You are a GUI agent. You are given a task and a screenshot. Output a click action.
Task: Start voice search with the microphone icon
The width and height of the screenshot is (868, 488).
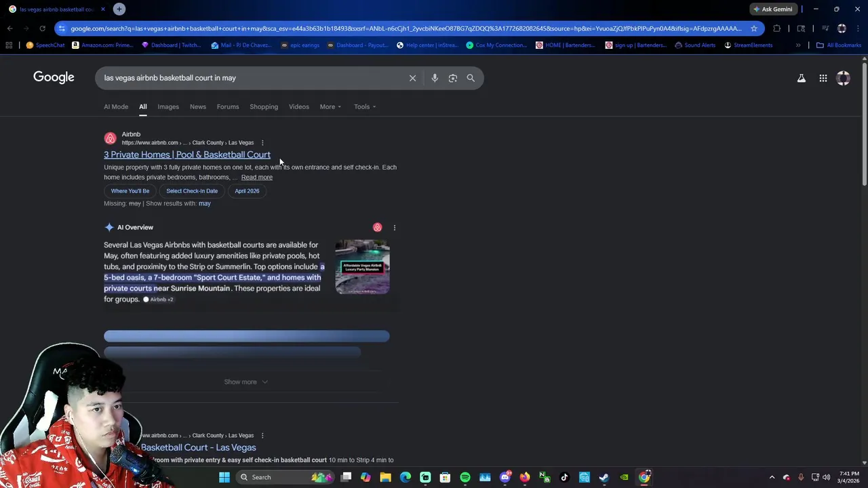tap(435, 78)
